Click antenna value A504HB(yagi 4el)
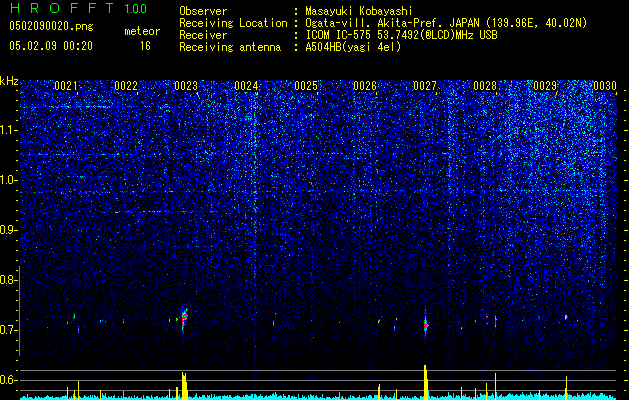The width and height of the screenshot is (629, 400). [x=353, y=47]
